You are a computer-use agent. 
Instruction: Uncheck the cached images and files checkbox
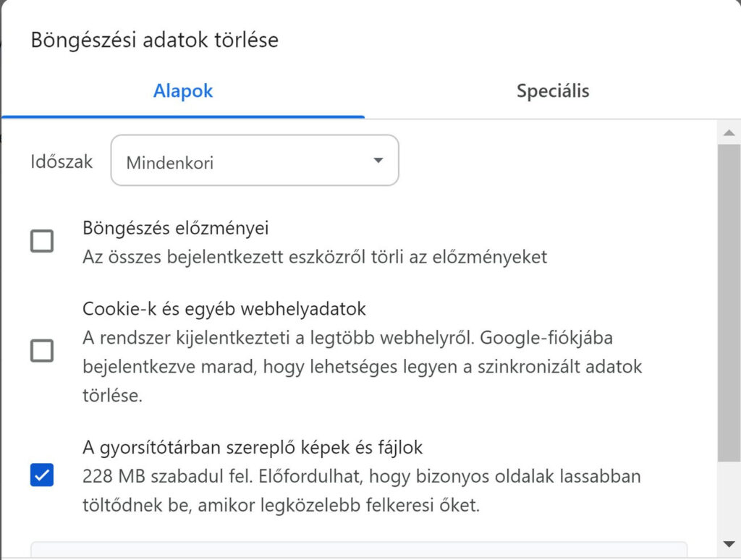click(42, 475)
